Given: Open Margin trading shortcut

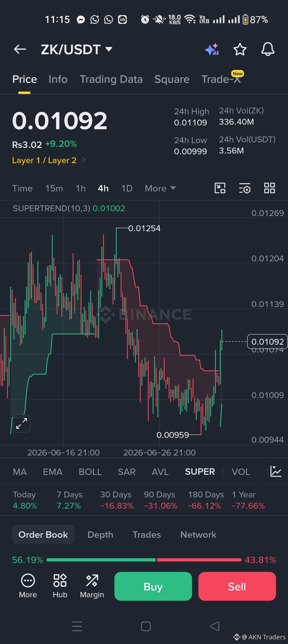Looking at the screenshot, I should pos(92,586).
